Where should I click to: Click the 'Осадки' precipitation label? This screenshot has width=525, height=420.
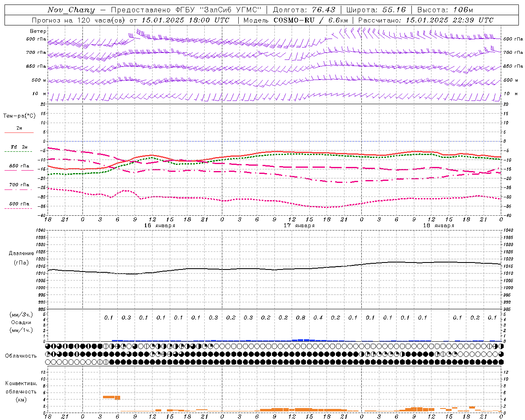click(x=21, y=322)
